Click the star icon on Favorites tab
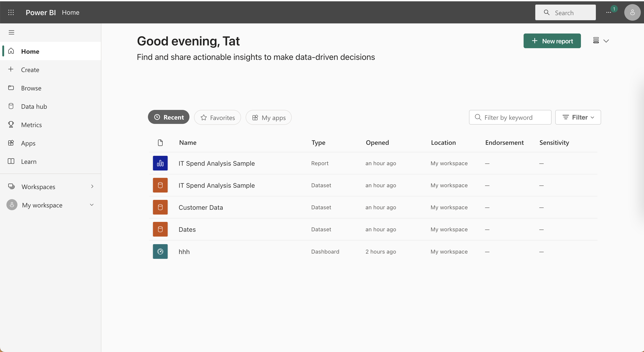Screen dimensions: 644x352 click(203, 117)
